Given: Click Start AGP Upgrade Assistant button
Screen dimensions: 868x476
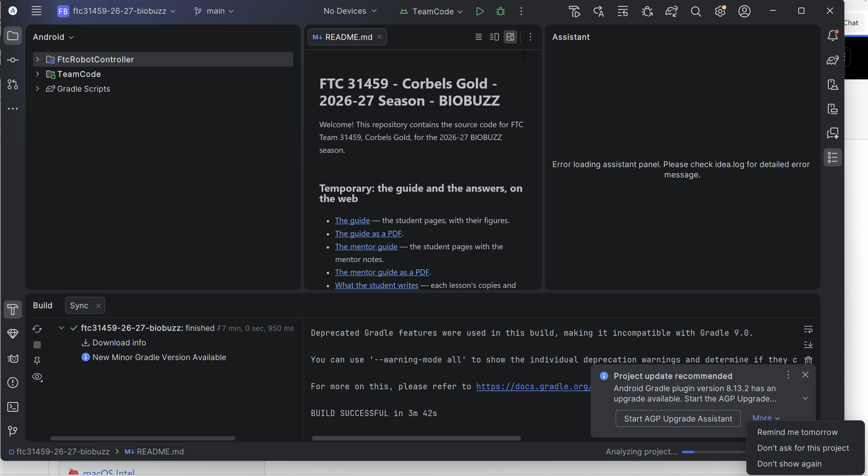Looking at the screenshot, I should [678, 418].
